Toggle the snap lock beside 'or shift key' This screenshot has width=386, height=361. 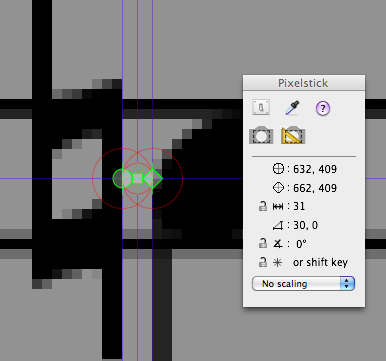pyautogui.click(x=263, y=262)
